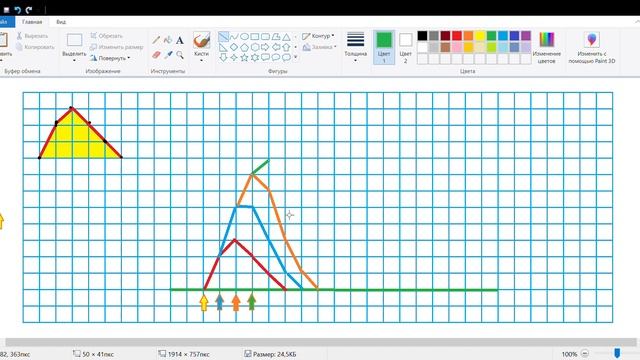
Task: Open Изменить с помощью Paint 3D
Action: [x=592, y=48]
